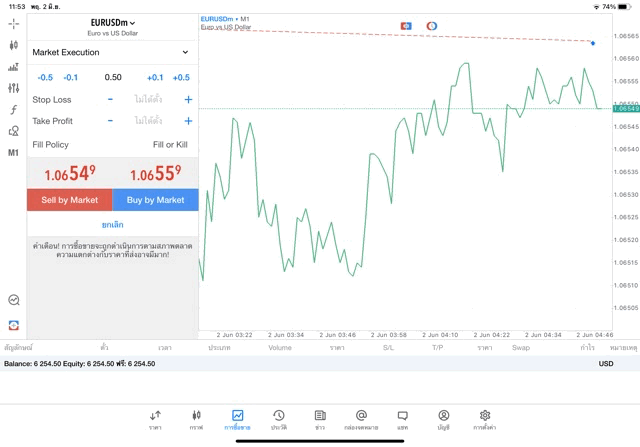Open candlestick chart type icon in sidebar

tap(13, 45)
